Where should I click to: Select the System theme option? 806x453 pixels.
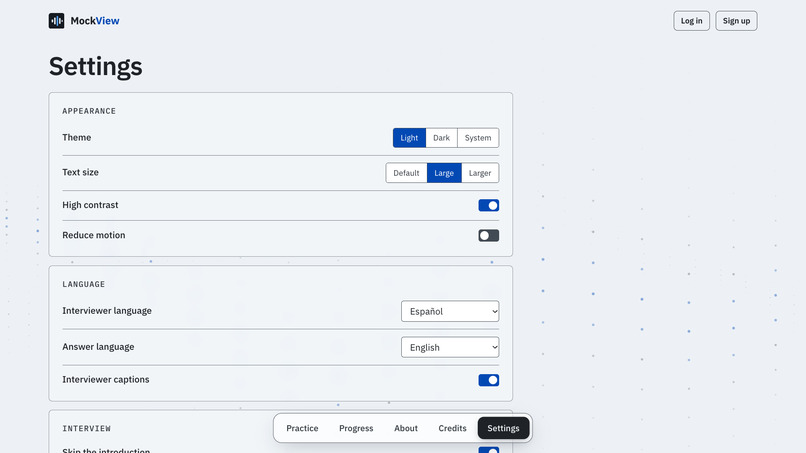478,138
